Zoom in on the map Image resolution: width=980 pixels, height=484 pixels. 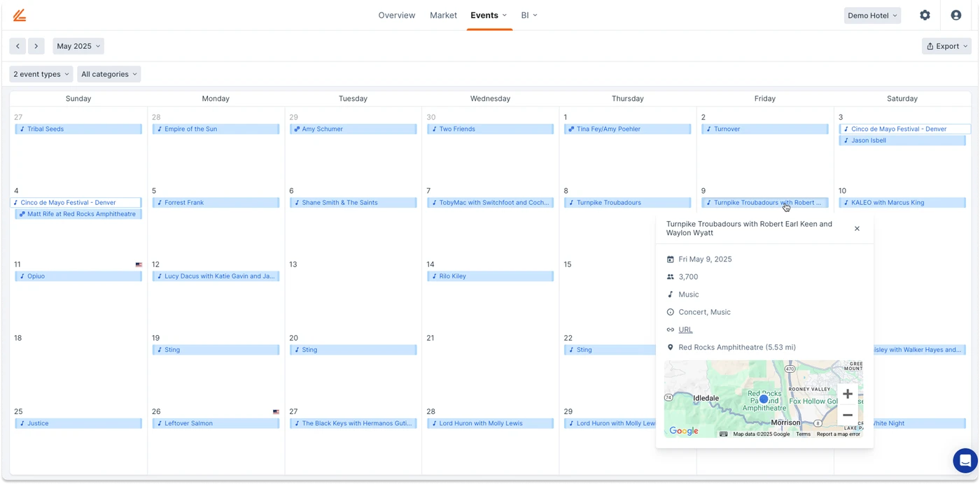[847, 394]
